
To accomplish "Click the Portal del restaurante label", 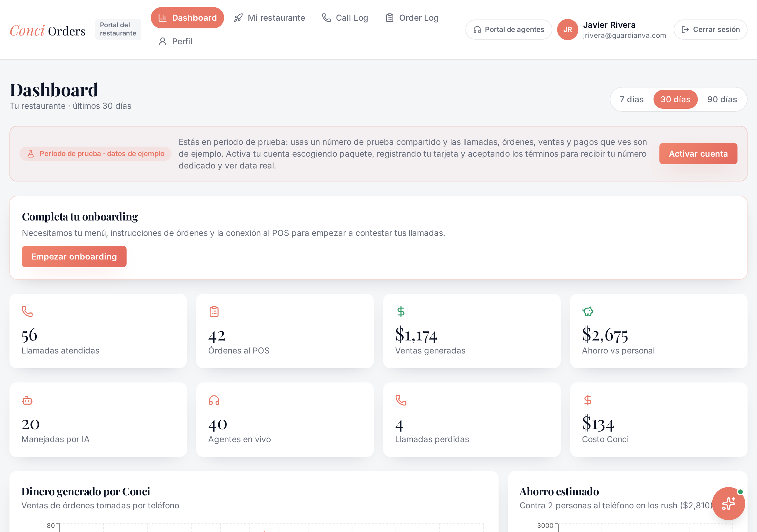I will coord(118,29).
